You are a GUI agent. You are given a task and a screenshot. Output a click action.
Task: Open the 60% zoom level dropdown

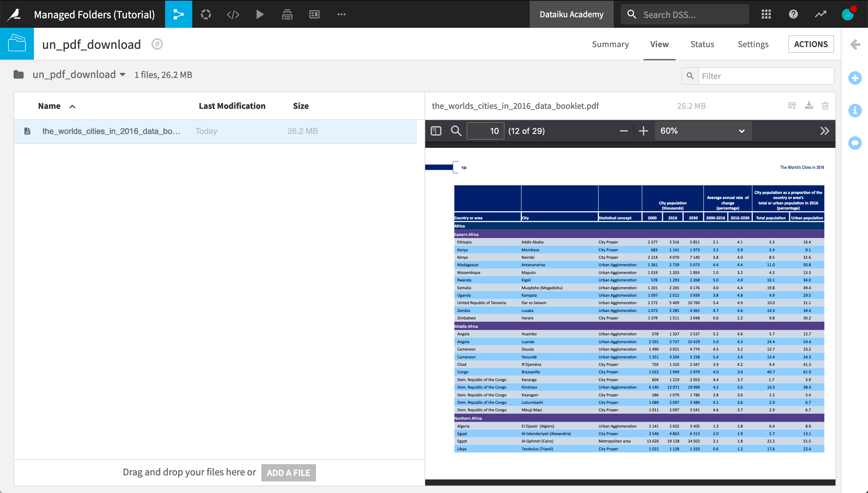(703, 131)
